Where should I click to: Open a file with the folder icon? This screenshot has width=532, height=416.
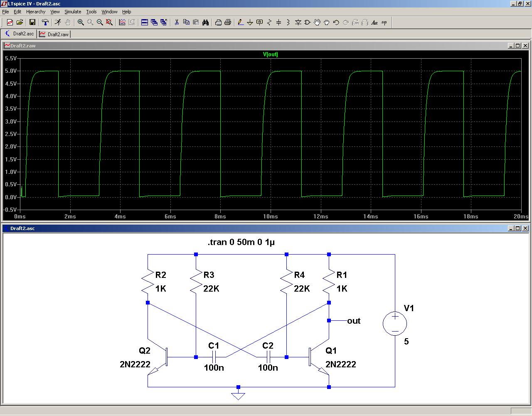click(x=20, y=22)
